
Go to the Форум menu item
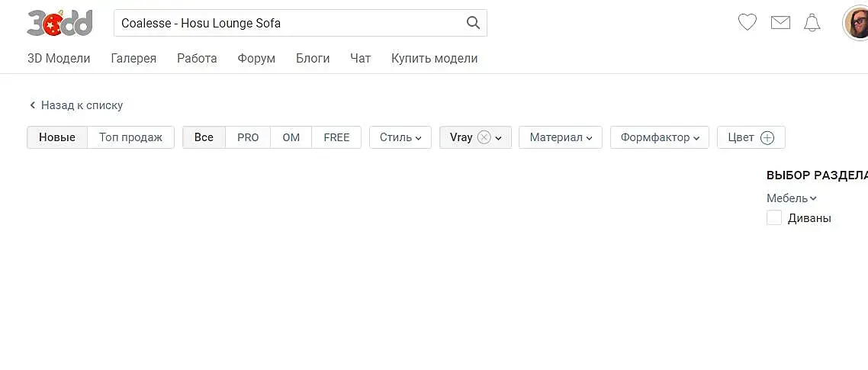[x=256, y=58]
